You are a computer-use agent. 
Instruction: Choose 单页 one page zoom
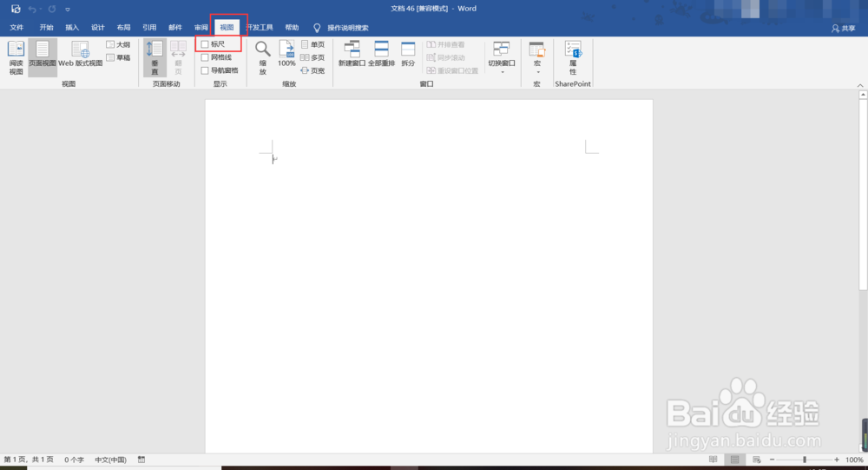(x=312, y=44)
